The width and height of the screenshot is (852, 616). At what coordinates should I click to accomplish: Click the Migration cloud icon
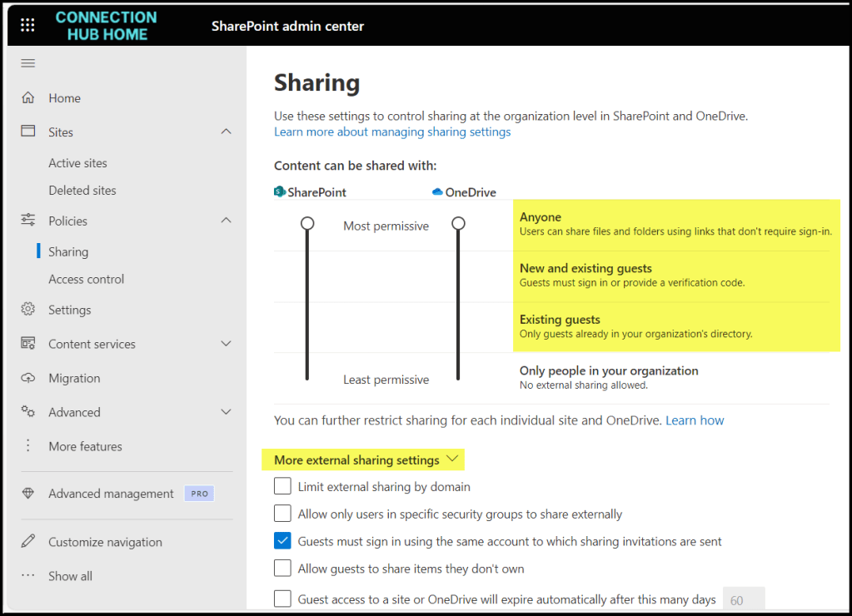click(28, 378)
